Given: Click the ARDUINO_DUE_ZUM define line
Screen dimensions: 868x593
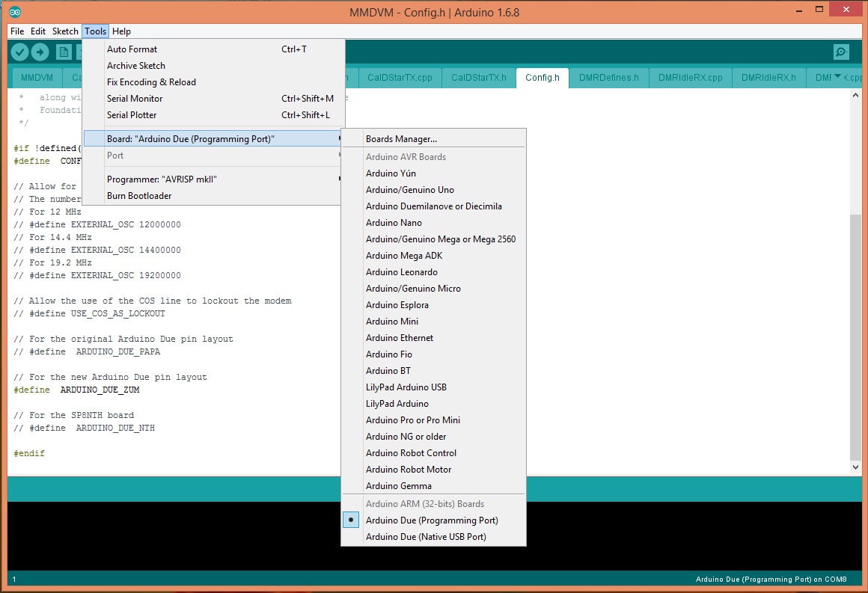Looking at the screenshot, I should pyautogui.click(x=76, y=390).
